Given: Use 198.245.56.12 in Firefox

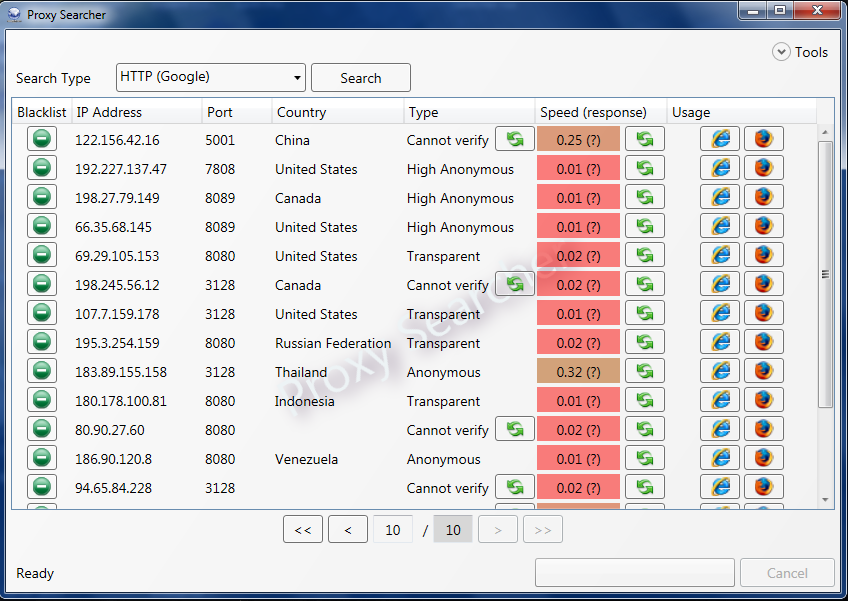Looking at the screenshot, I should coord(764,284).
